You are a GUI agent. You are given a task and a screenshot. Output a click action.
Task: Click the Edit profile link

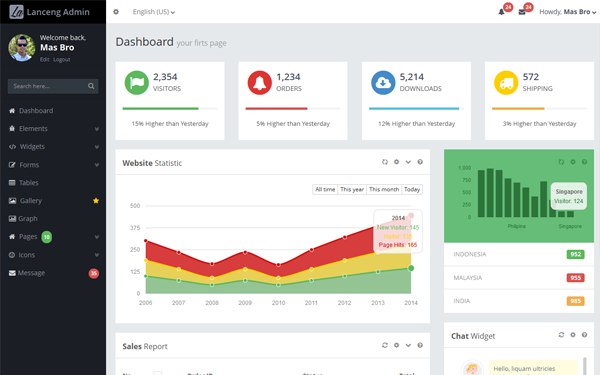(x=44, y=60)
